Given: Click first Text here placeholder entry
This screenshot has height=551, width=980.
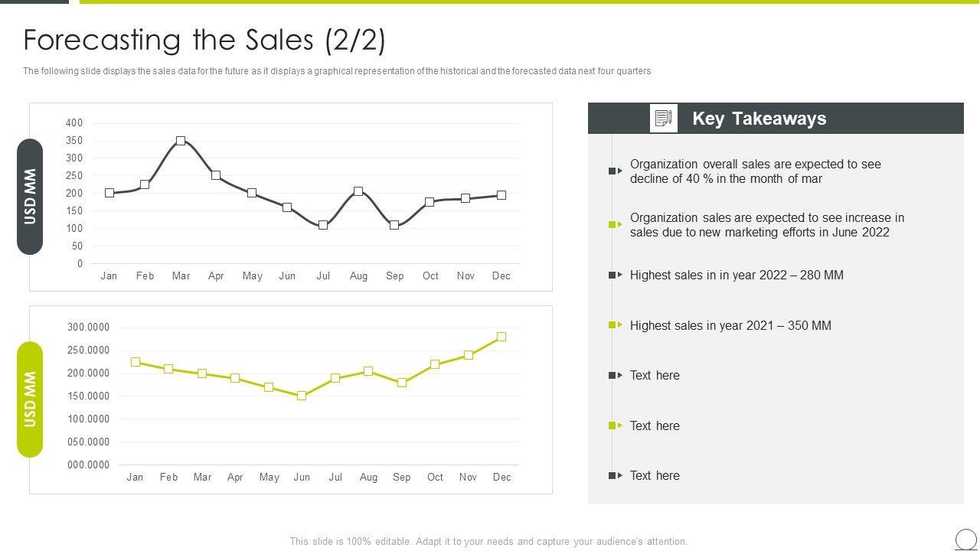Looking at the screenshot, I should 655,376.
